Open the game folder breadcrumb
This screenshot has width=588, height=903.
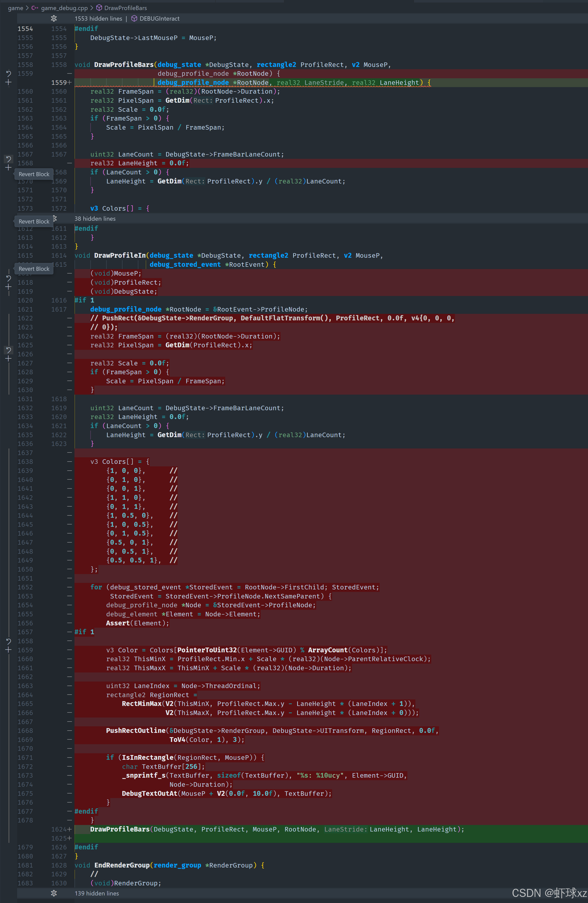16,8
